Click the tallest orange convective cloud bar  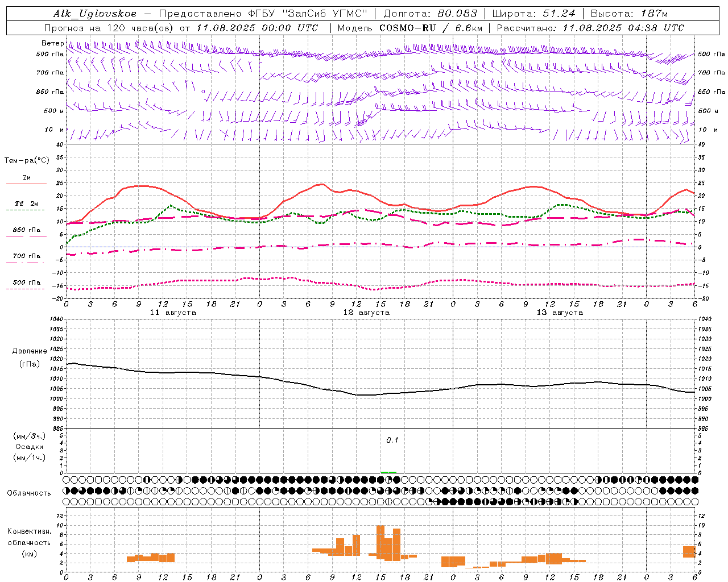[x=380, y=542]
